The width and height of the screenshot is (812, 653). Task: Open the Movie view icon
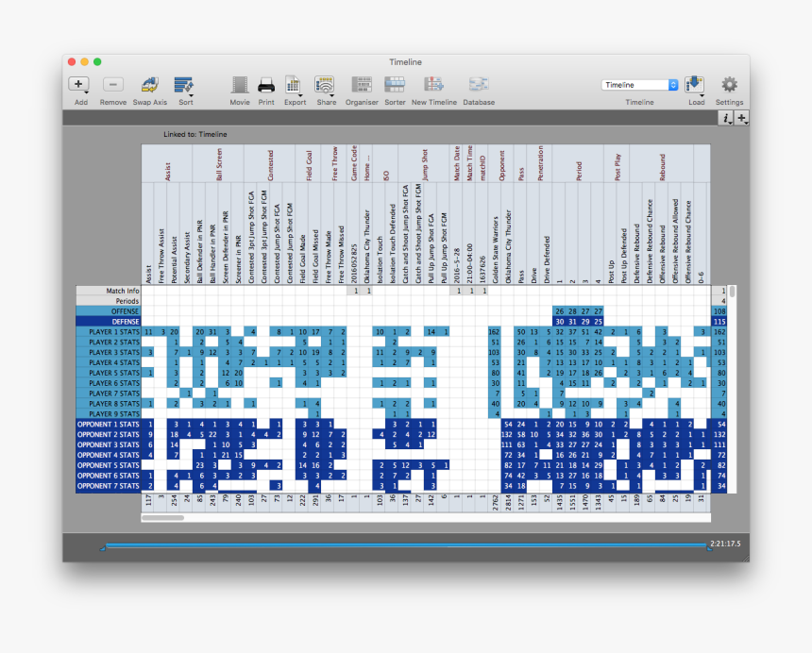(x=240, y=86)
